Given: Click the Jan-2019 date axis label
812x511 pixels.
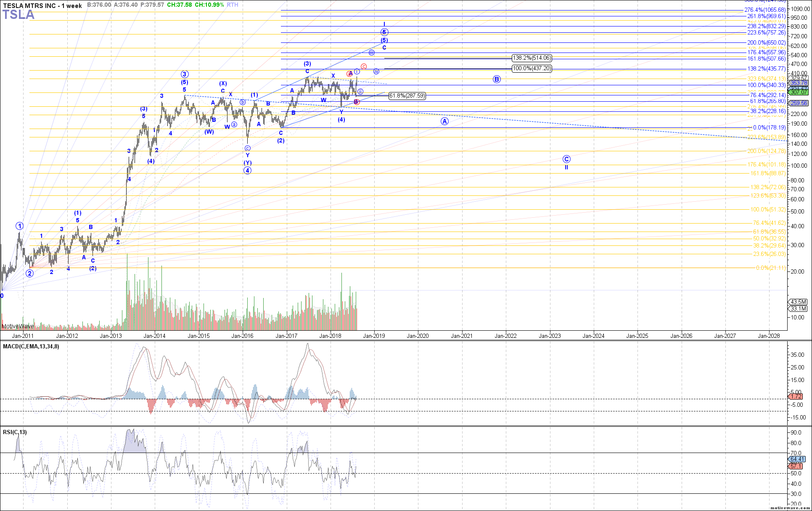Looking at the screenshot, I should click(374, 336).
